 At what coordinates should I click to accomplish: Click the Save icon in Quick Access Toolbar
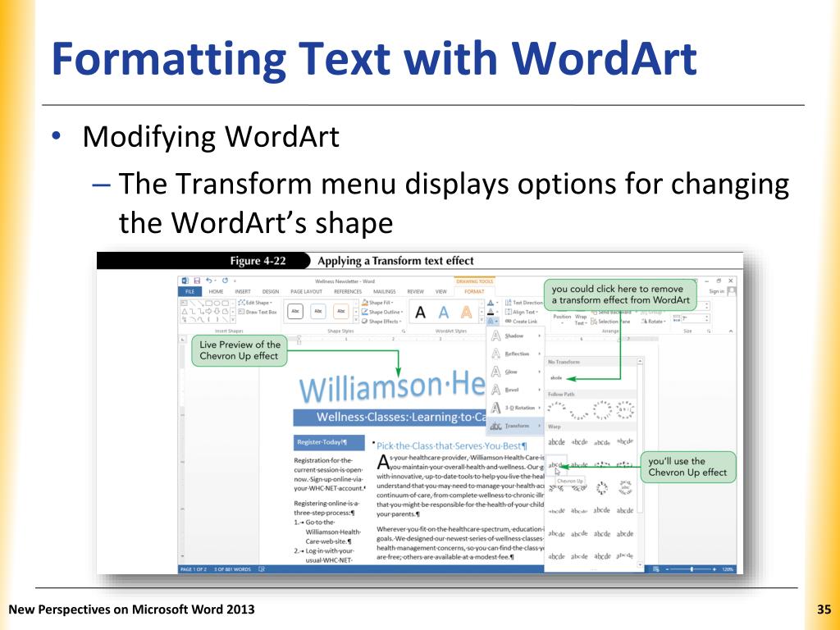[x=197, y=281]
